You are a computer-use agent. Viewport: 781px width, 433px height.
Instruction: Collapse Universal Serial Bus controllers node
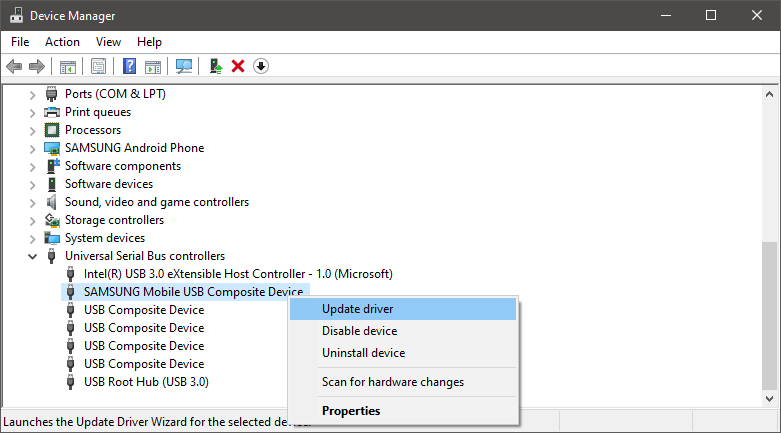pyautogui.click(x=32, y=256)
